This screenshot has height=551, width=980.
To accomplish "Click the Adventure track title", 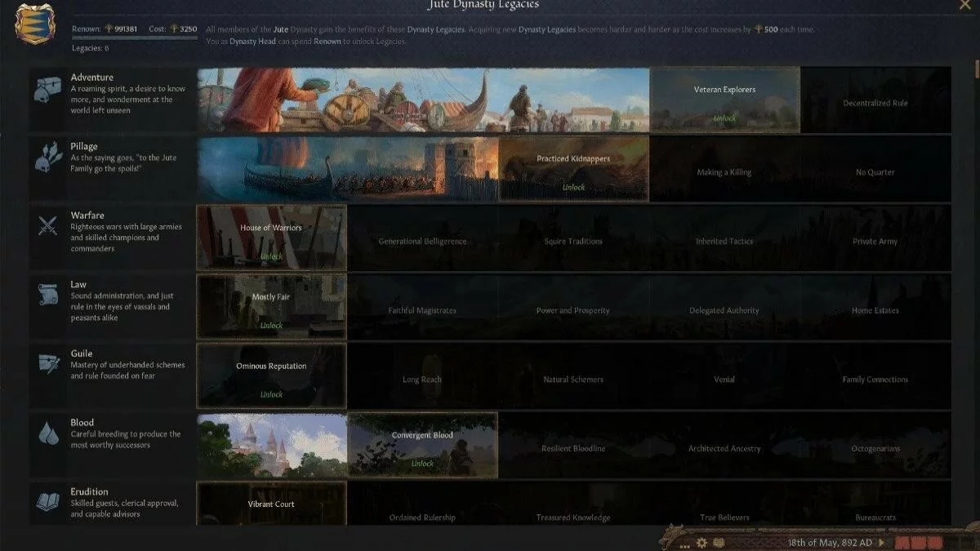I will pyautogui.click(x=91, y=78).
